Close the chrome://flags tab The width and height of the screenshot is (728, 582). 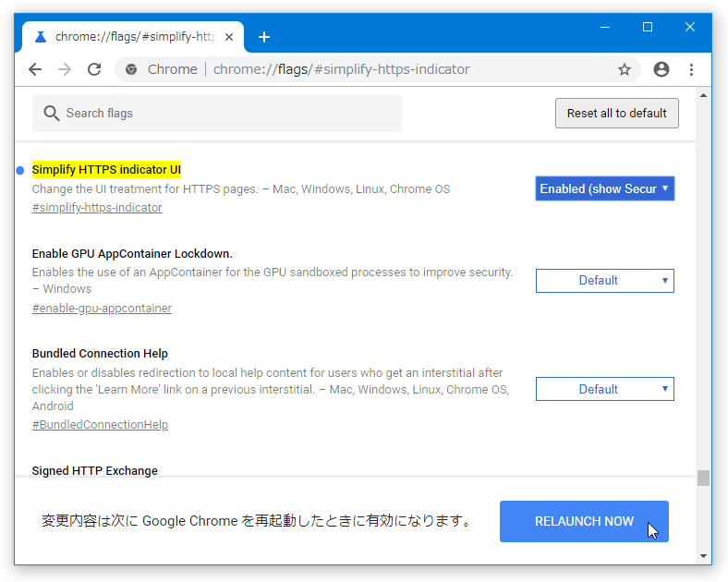229,37
